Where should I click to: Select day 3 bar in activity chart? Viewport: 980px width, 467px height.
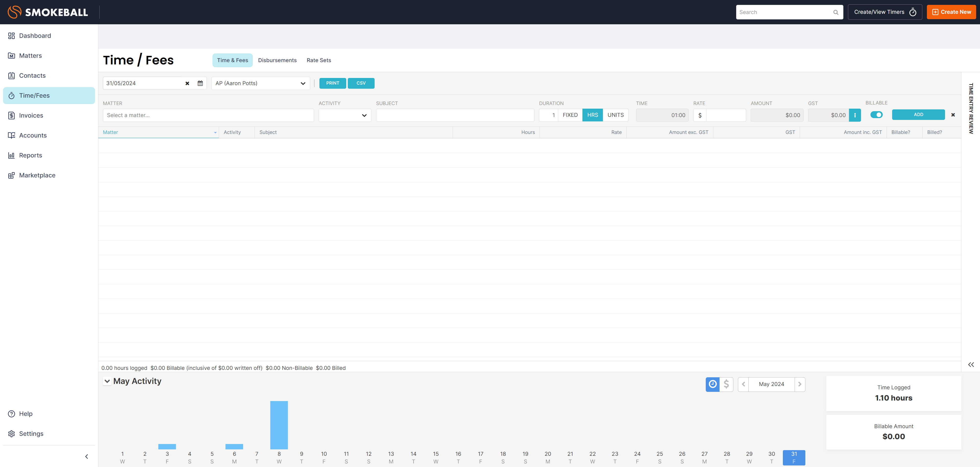(x=167, y=447)
